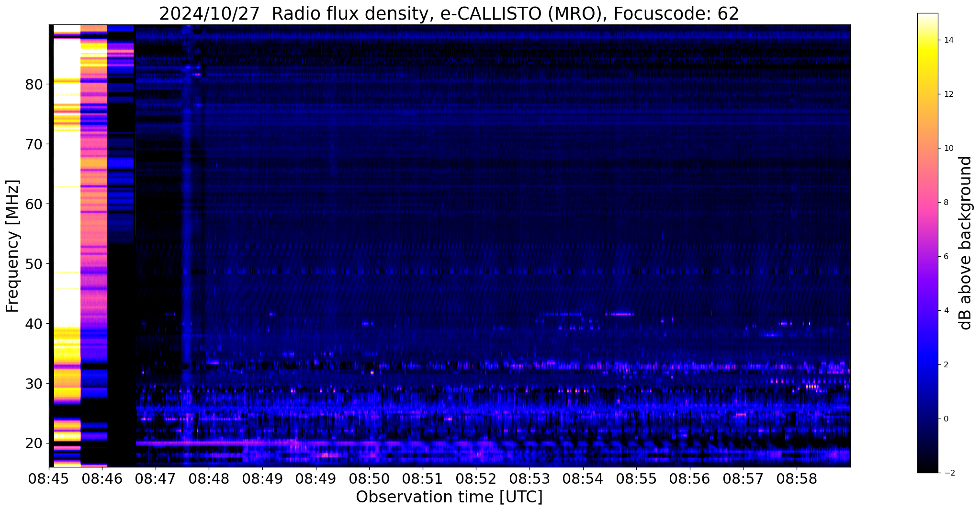Screen dimensions: 980x511
Task: Click the 6 tick on the colorbar
Action: click(x=946, y=257)
